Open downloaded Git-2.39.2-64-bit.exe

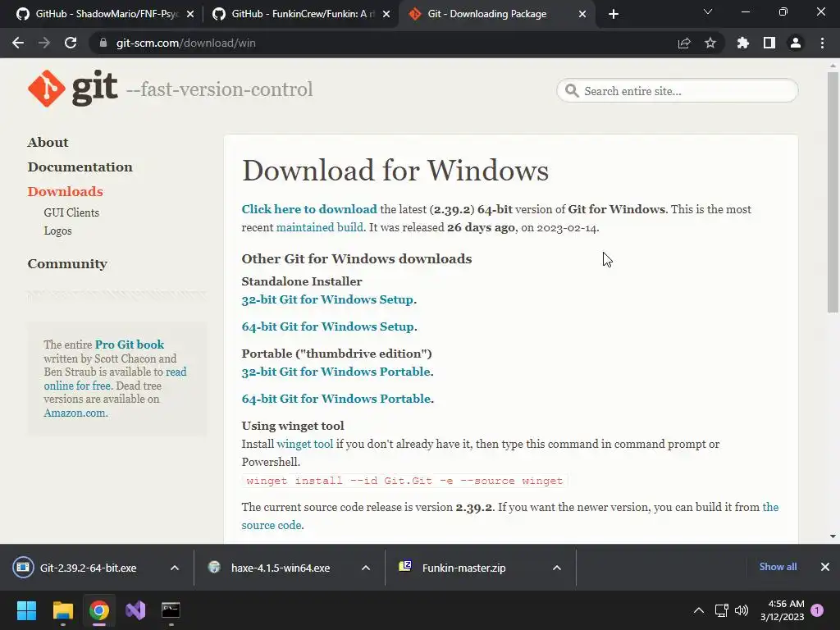click(x=89, y=568)
